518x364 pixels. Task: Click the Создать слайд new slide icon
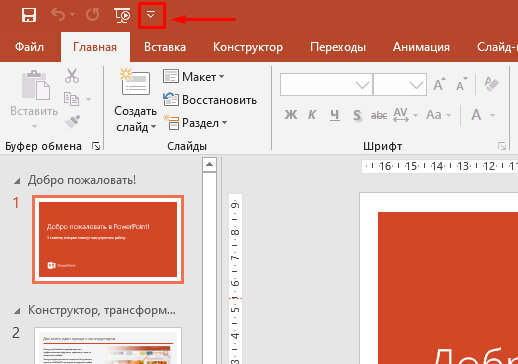(135, 82)
